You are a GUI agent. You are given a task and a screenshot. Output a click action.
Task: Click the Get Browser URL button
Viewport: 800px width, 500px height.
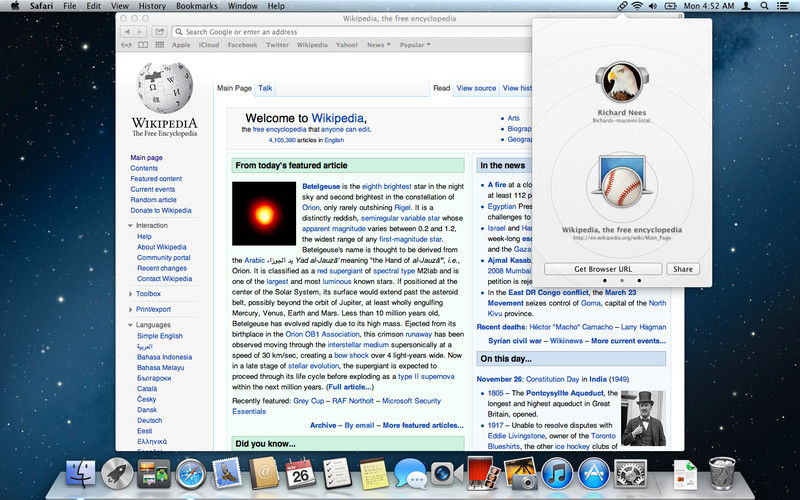tap(603, 269)
